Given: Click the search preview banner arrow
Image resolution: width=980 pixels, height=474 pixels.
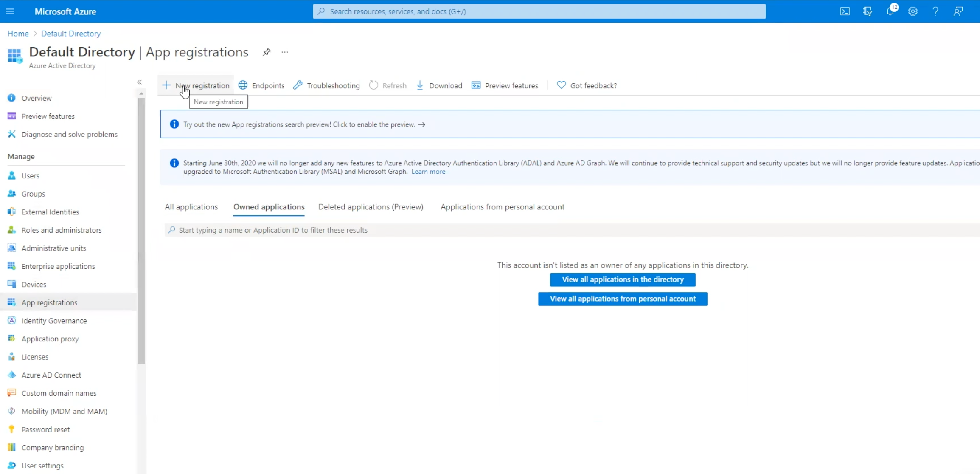Looking at the screenshot, I should [x=421, y=124].
